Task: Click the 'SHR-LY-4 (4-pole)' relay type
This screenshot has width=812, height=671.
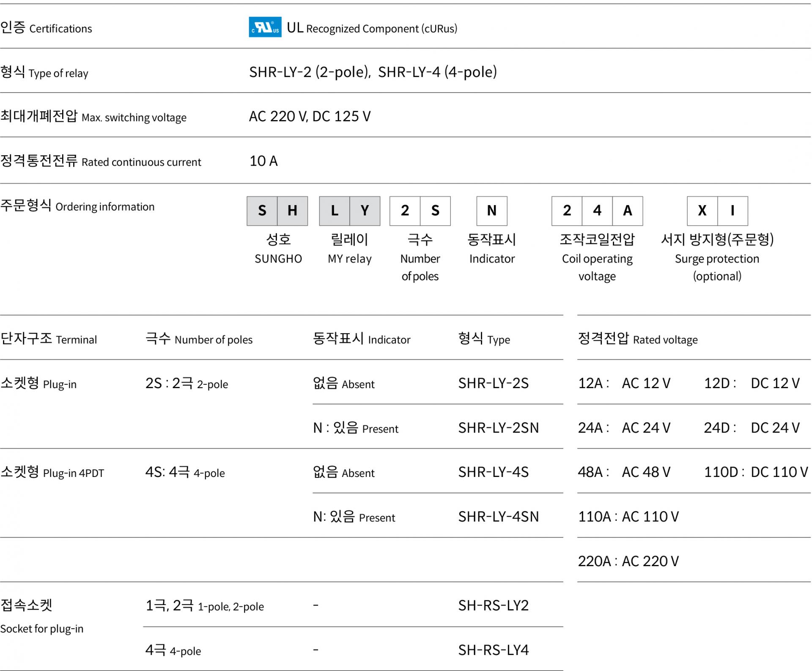Action: coord(437,72)
